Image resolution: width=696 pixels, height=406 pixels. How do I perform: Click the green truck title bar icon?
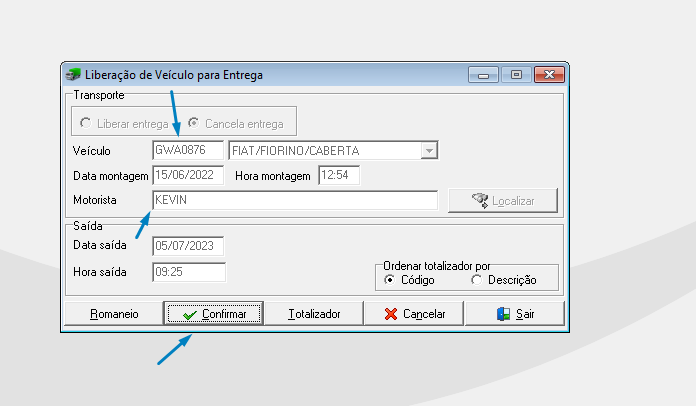[x=73, y=75]
